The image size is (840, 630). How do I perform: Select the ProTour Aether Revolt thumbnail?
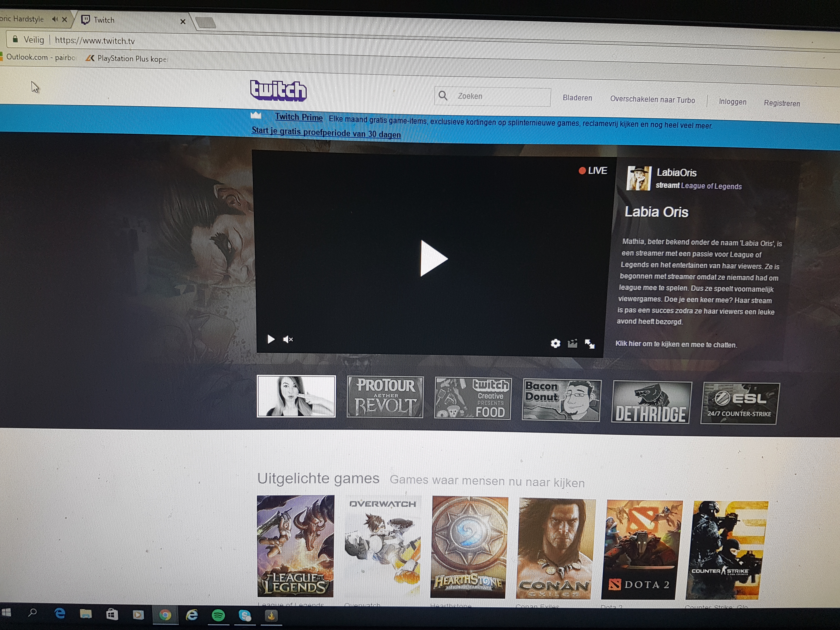coord(385,397)
